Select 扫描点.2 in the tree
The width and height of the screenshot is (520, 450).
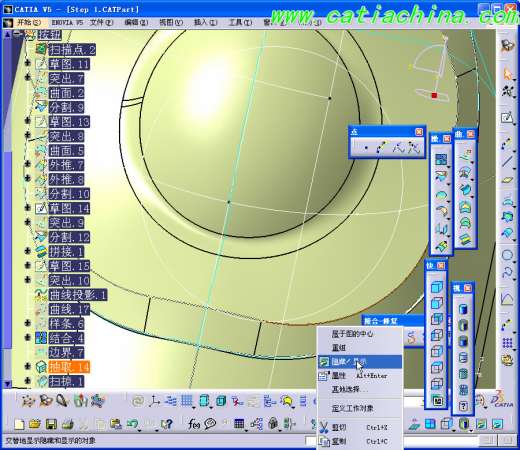point(72,49)
